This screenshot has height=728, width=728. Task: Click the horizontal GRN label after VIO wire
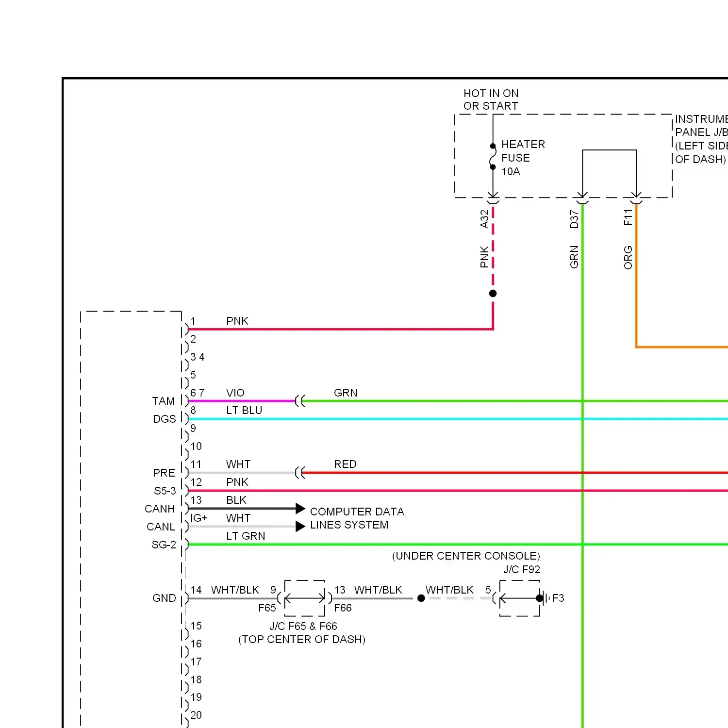tap(346, 393)
